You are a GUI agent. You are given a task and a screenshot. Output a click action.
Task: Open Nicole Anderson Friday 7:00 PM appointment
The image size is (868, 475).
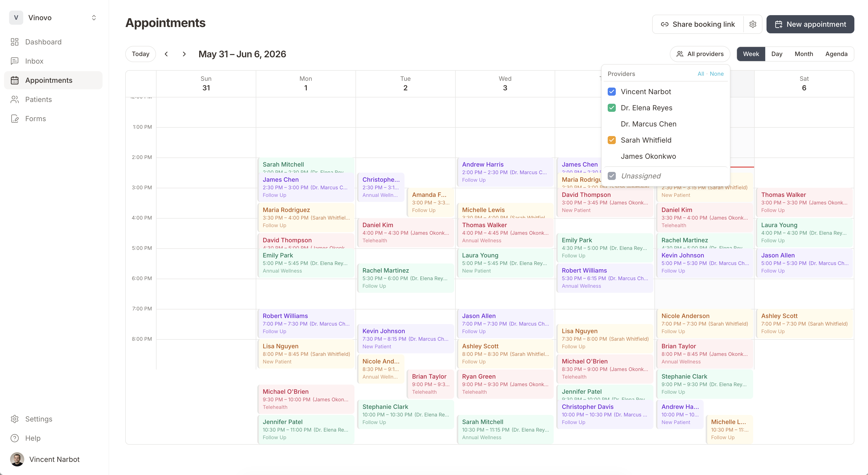(x=705, y=324)
